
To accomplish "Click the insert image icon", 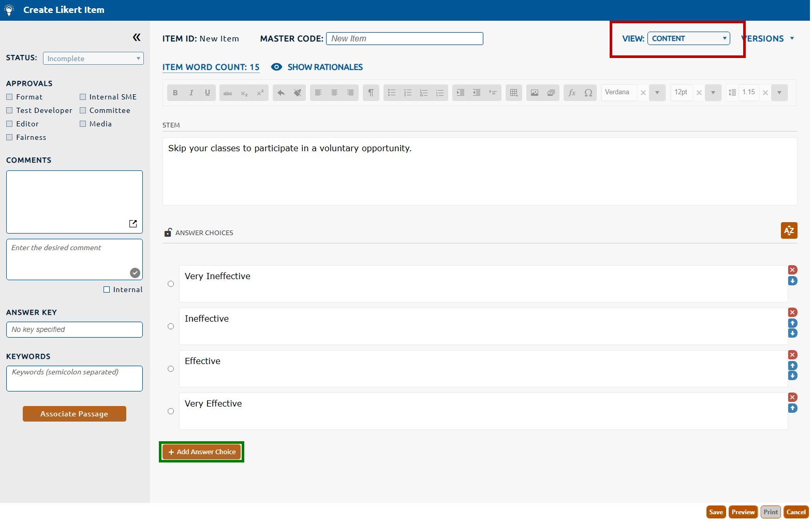I will coord(535,93).
